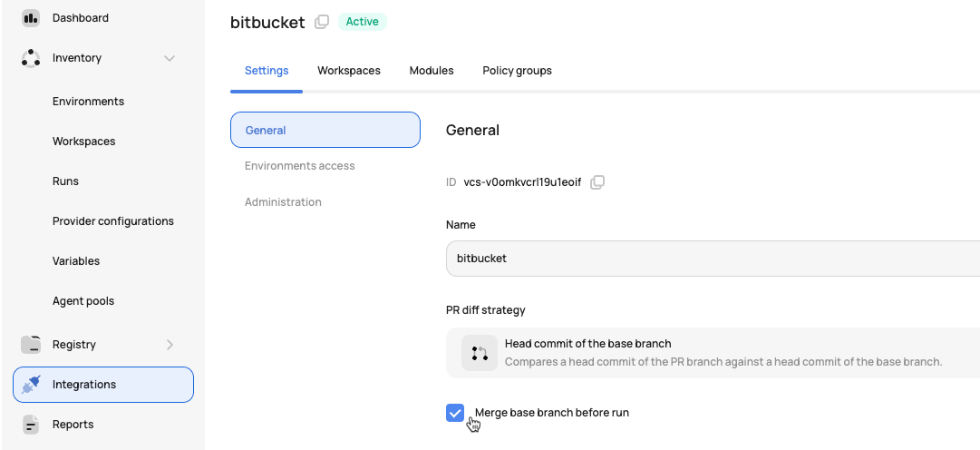Click the Dashboard bar chart icon
The image size is (980, 450).
[x=31, y=18]
